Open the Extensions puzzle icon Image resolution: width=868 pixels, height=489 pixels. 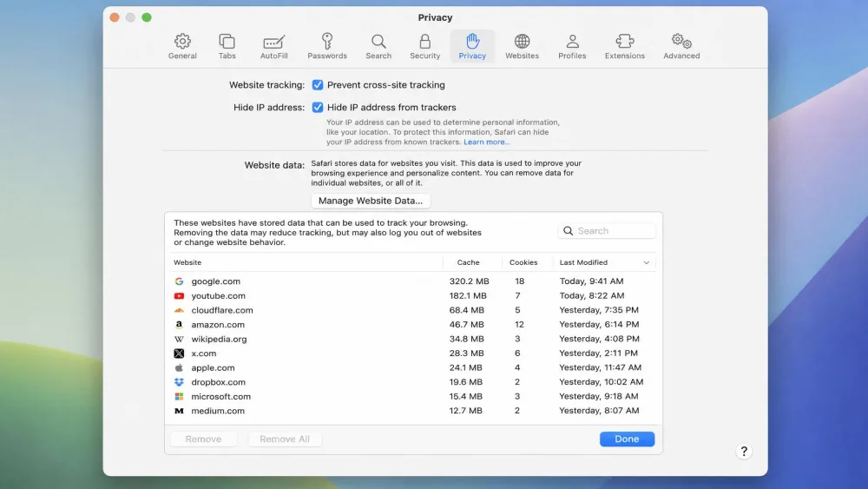tap(624, 42)
